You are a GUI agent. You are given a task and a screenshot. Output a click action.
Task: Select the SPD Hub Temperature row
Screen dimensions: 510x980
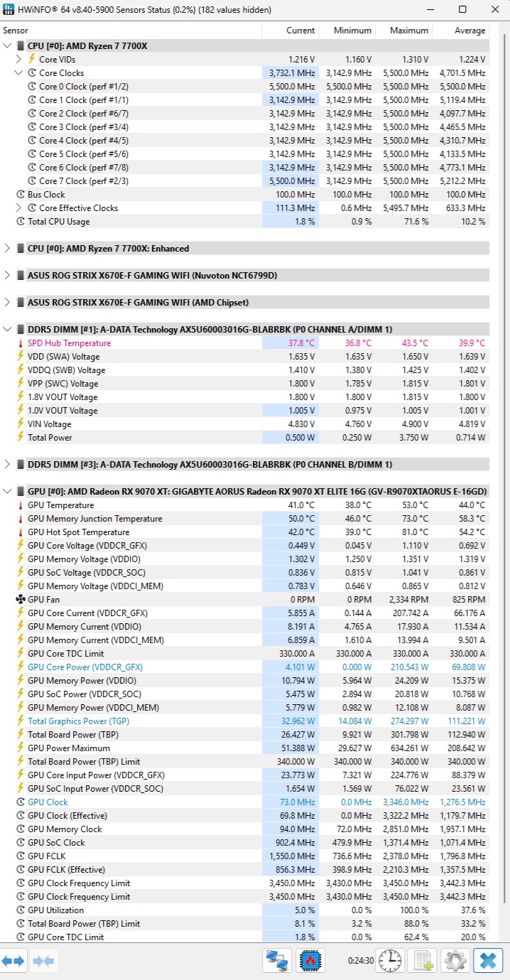tap(246, 343)
